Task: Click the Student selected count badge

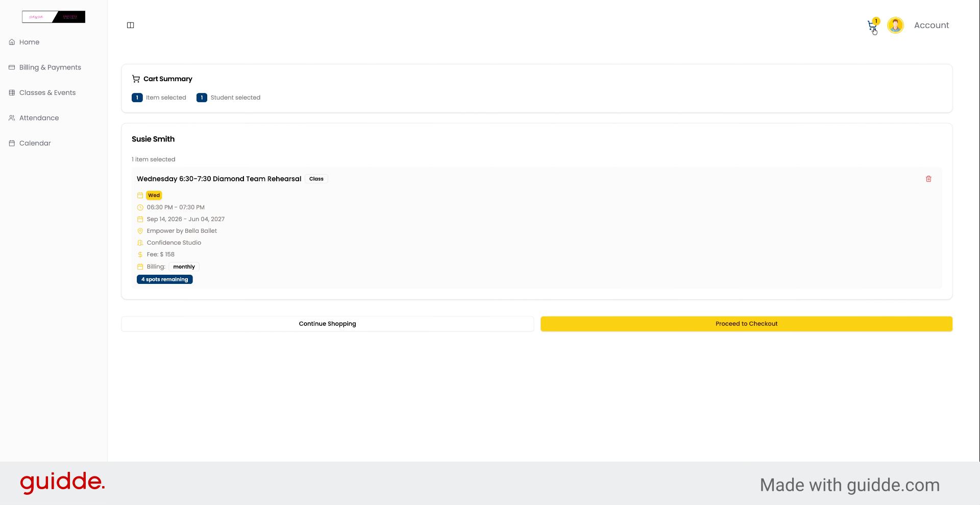Action: pyautogui.click(x=202, y=98)
